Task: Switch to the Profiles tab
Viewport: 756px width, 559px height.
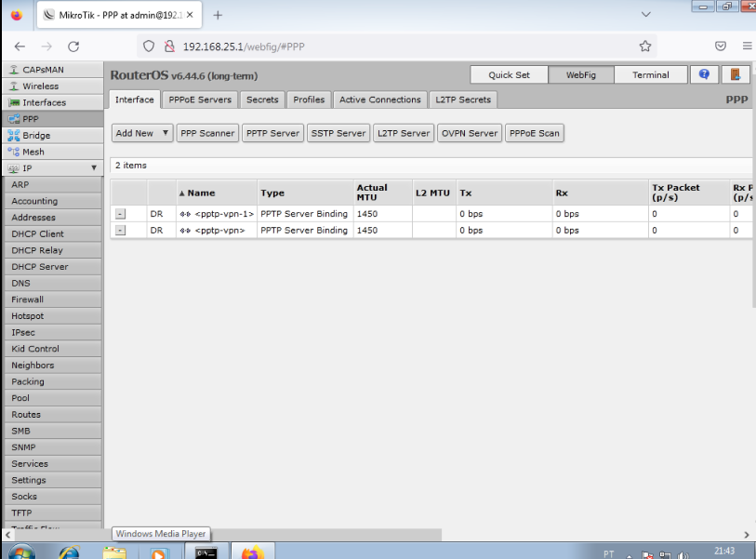Action: [x=309, y=100]
